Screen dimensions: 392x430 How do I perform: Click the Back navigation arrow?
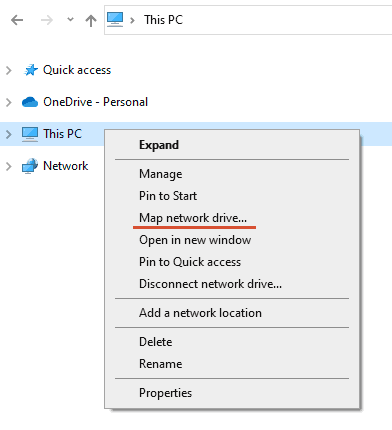(x=17, y=20)
